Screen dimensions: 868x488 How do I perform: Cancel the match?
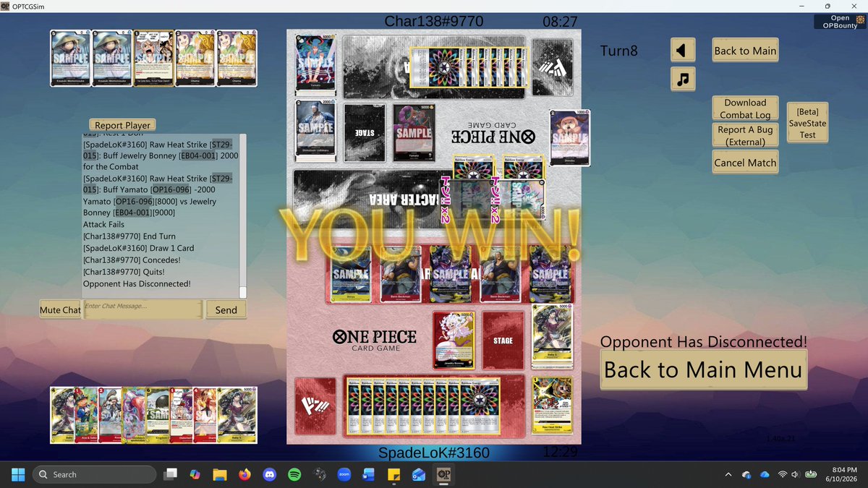745,163
